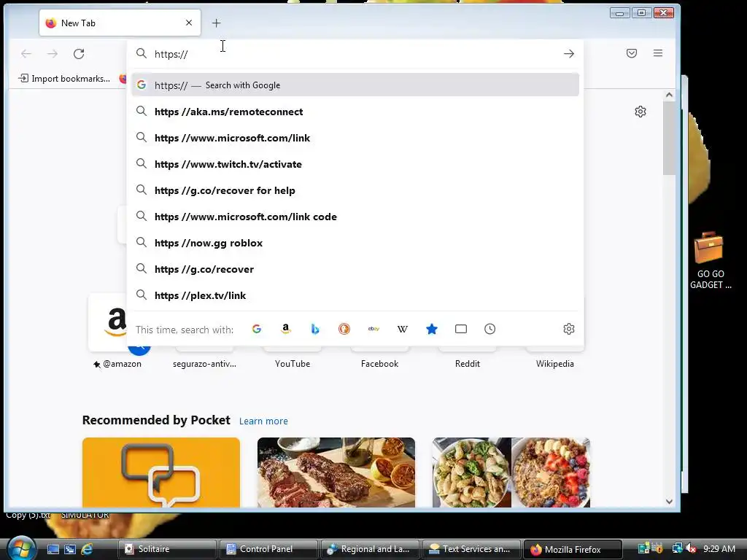Image resolution: width=747 pixels, height=560 pixels.
Task: Reload the page with the refresh icon
Action: (79, 54)
